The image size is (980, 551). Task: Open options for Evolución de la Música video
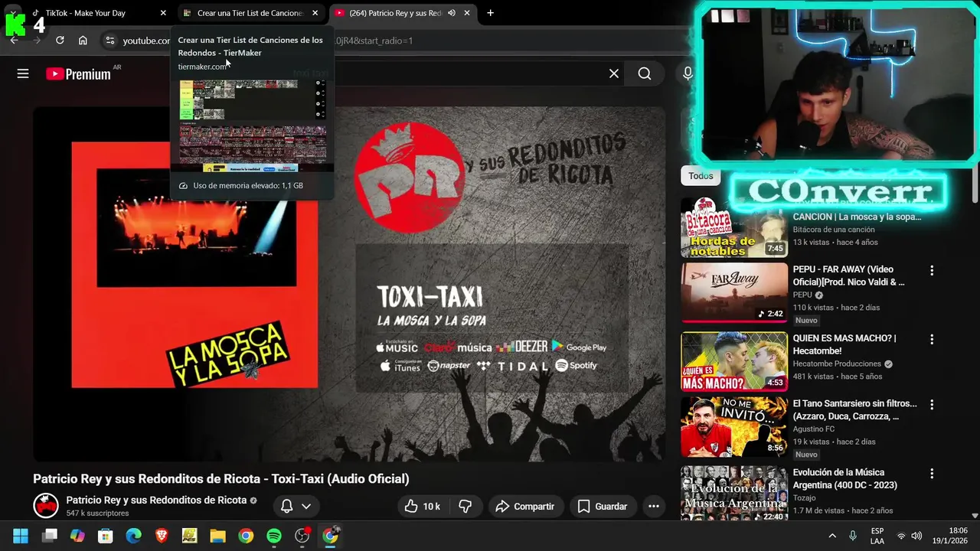click(x=932, y=474)
